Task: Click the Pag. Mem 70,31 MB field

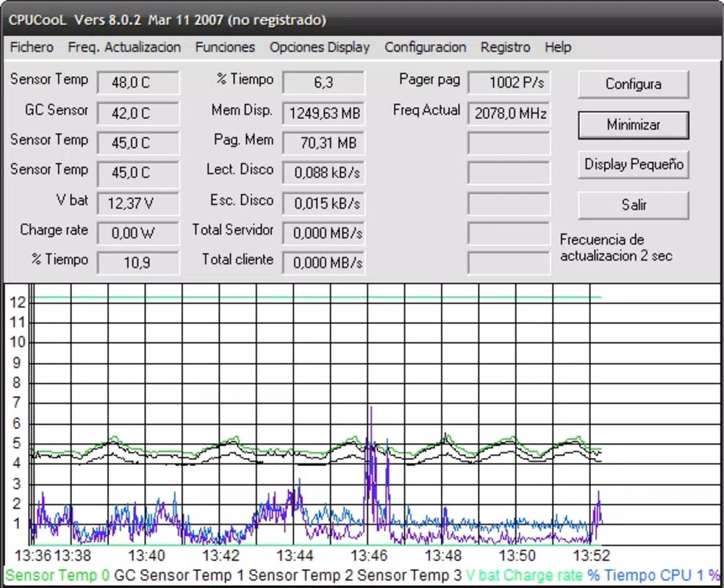Action: [323, 143]
